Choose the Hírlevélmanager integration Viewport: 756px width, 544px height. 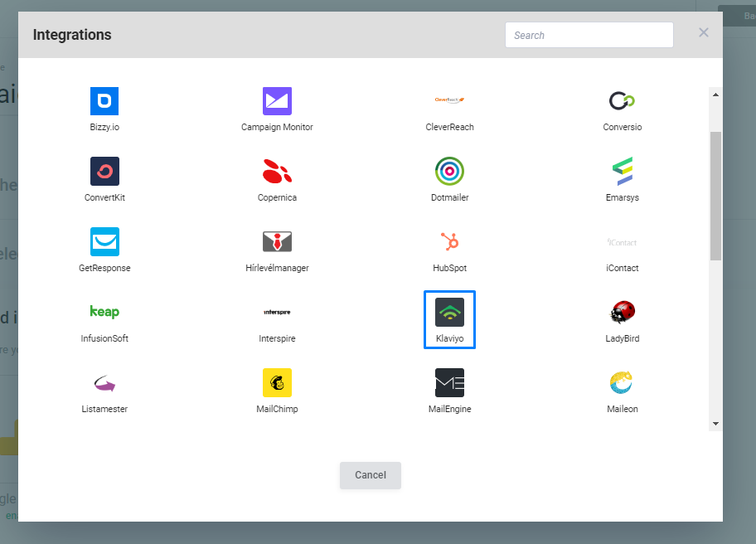pos(277,241)
